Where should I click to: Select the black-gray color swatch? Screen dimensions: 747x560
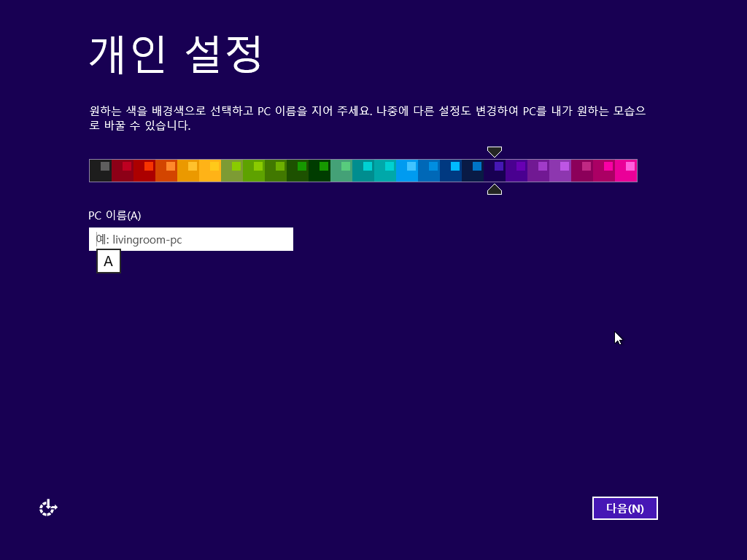click(x=101, y=171)
